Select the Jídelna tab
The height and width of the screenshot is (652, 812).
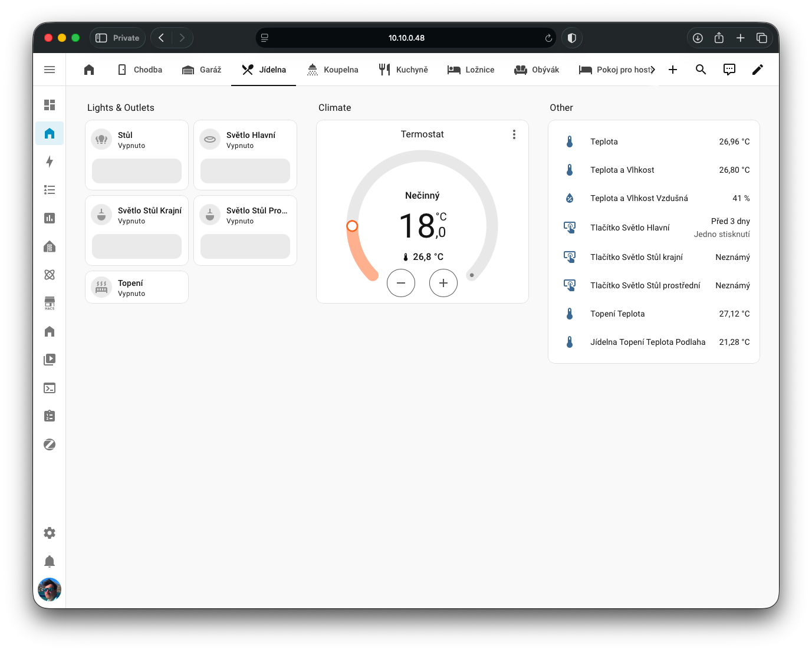(264, 70)
